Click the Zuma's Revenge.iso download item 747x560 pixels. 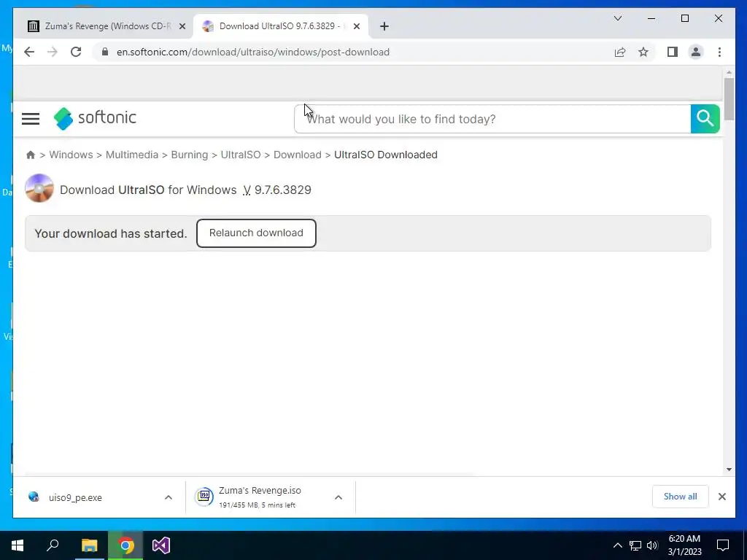pos(260,497)
